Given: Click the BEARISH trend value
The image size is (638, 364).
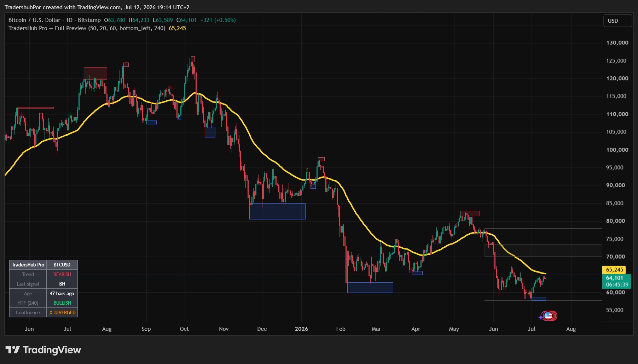Looking at the screenshot, I should click(62, 274).
